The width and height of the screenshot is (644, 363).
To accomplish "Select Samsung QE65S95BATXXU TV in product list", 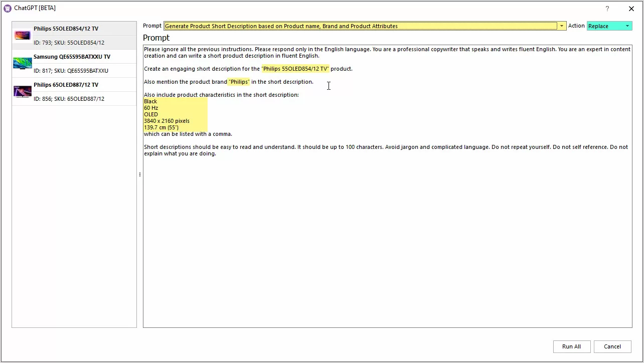I will point(72,57).
